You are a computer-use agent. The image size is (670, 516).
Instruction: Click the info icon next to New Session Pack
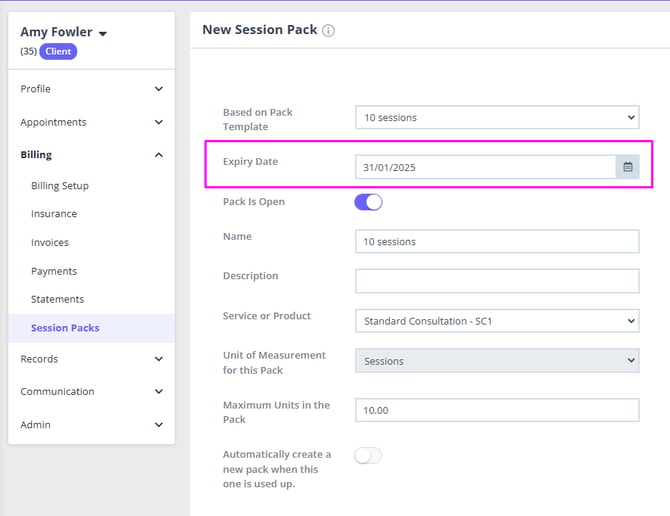click(x=329, y=31)
